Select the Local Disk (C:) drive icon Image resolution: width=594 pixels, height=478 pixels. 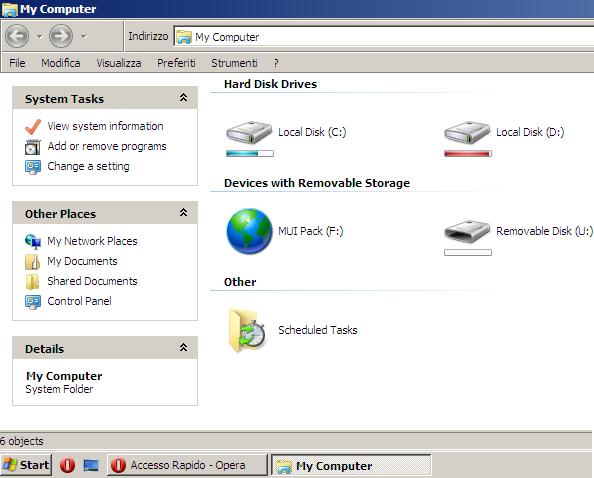(249, 132)
